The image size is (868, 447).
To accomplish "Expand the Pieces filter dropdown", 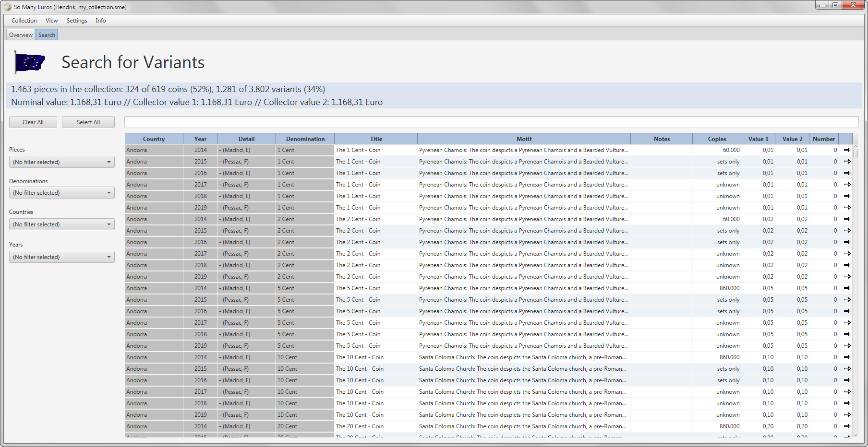I will point(61,162).
